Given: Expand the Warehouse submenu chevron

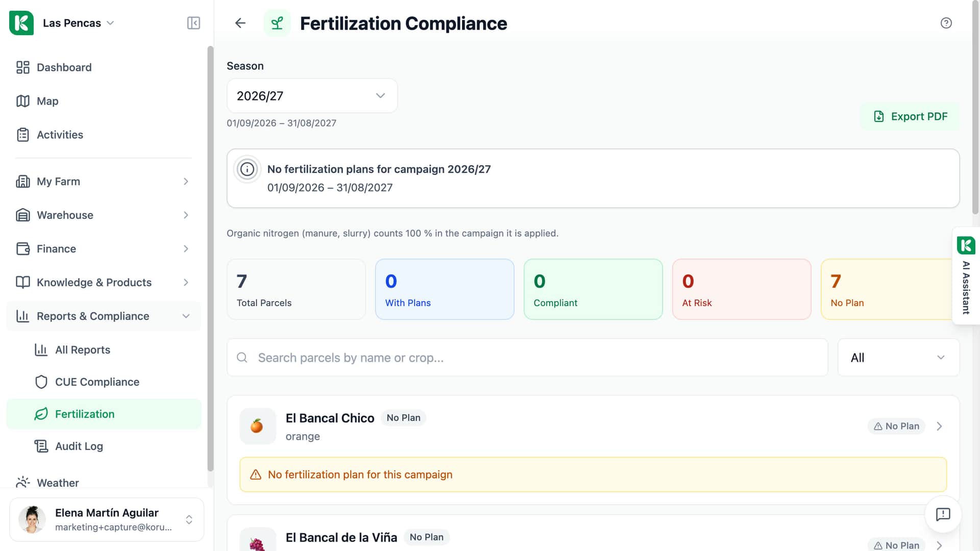Looking at the screenshot, I should click(186, 215).
